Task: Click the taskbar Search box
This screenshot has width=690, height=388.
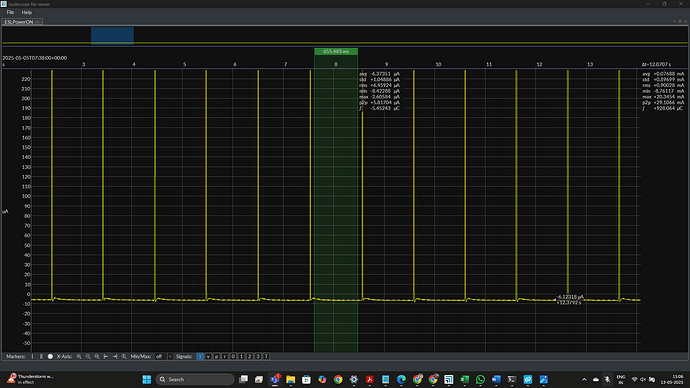Action: point(195,379)
